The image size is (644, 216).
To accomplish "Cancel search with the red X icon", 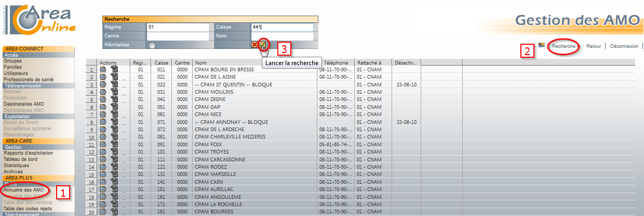I will (x=254, y=45).
